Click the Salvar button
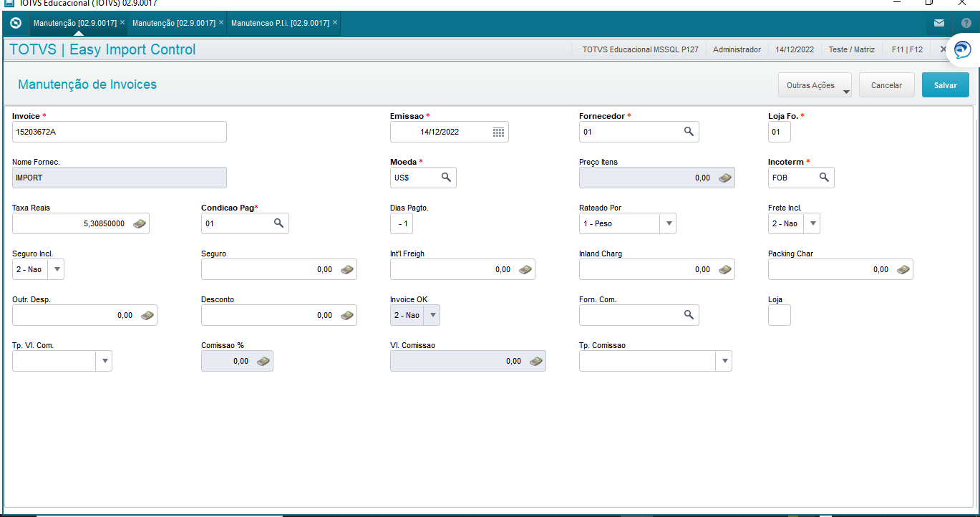 click(x=946, y=85)
